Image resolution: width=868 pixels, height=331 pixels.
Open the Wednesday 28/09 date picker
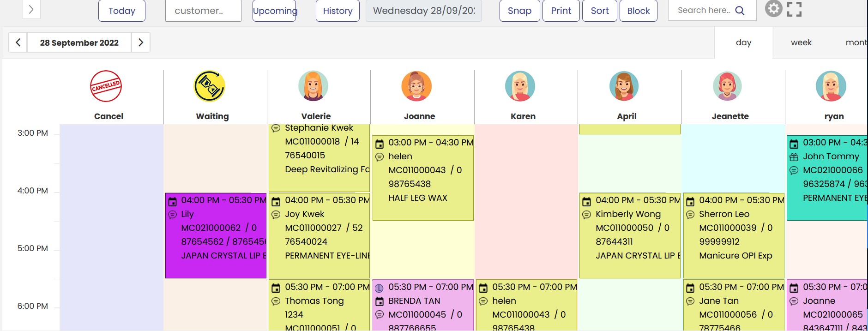(x=423, y=11)
